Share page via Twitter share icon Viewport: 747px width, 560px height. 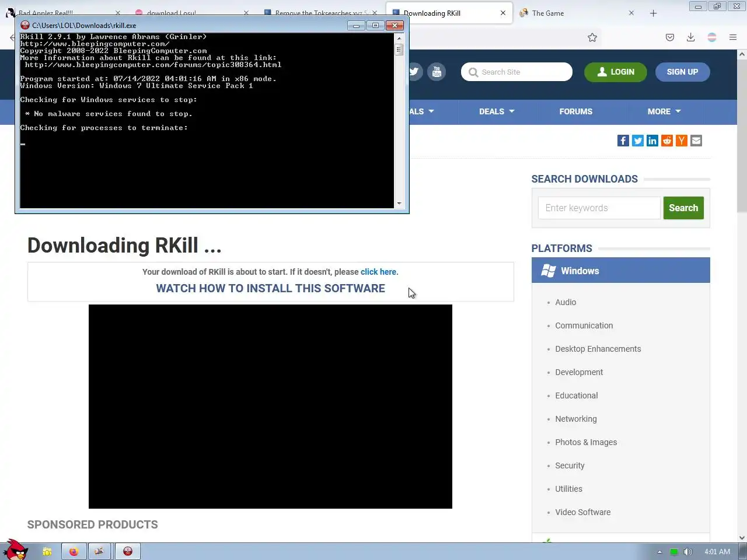[x=638, y=141]
